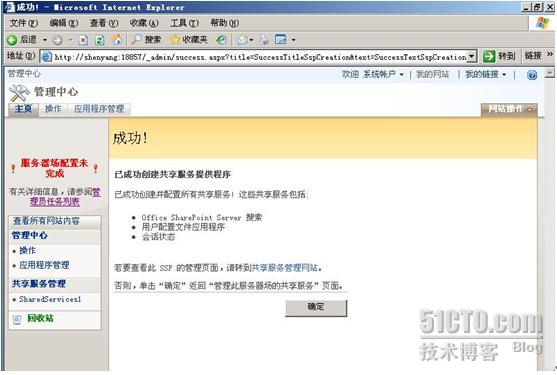
Task: Open the 文件(F) menu
Action: tap(23, 23)
